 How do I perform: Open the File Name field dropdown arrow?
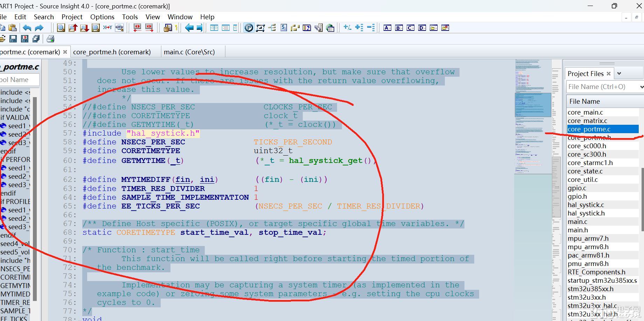tap(642, 87)
